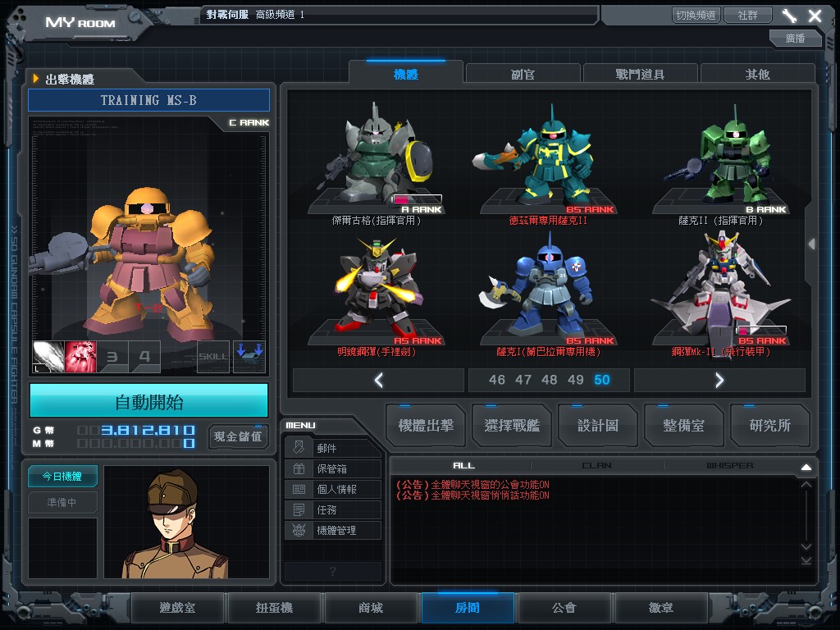Open 郵件 mail menu item
The height and width of the screenshot is (630, 840).
[333, 448]
